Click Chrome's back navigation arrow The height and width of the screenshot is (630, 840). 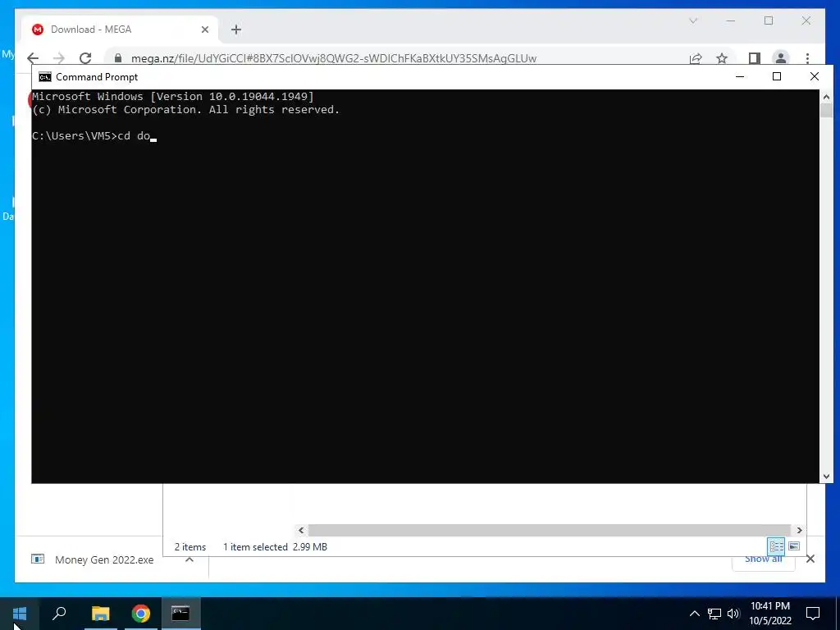pyautogui.click(x=33, y=58)
